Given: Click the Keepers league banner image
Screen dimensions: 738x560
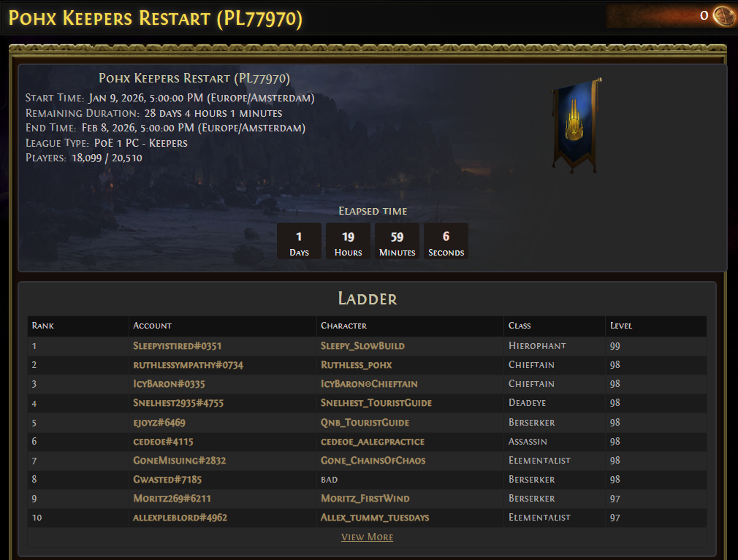Looking at the screenshot, I should [x=576, y=126].
